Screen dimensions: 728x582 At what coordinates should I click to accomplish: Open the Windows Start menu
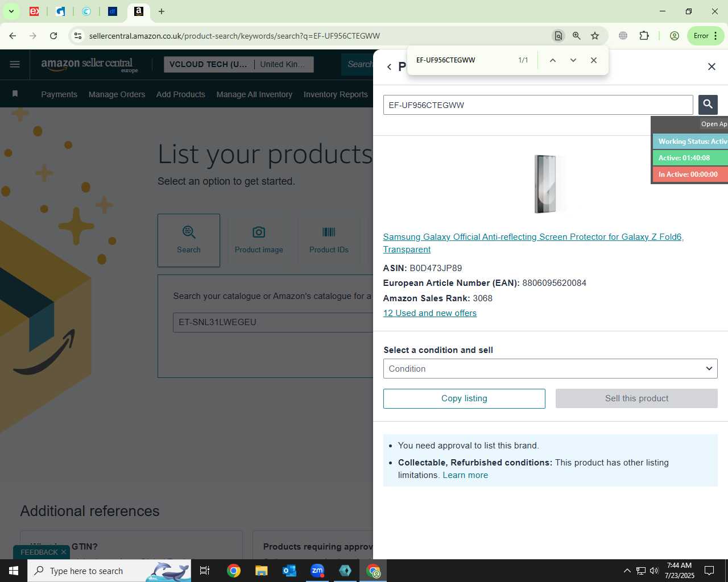coord(14,571)
